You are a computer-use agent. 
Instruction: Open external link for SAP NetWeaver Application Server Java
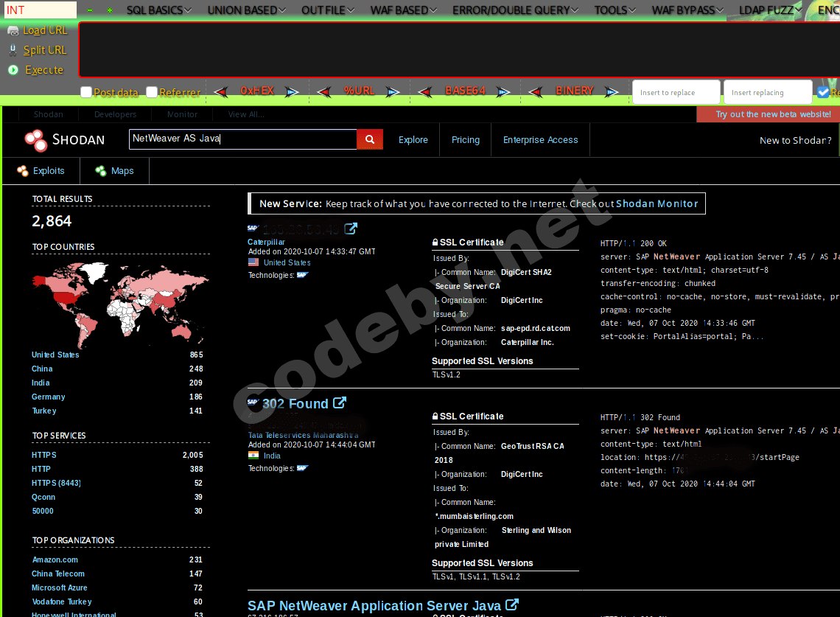pyautogui.click(x=512, y=604)
